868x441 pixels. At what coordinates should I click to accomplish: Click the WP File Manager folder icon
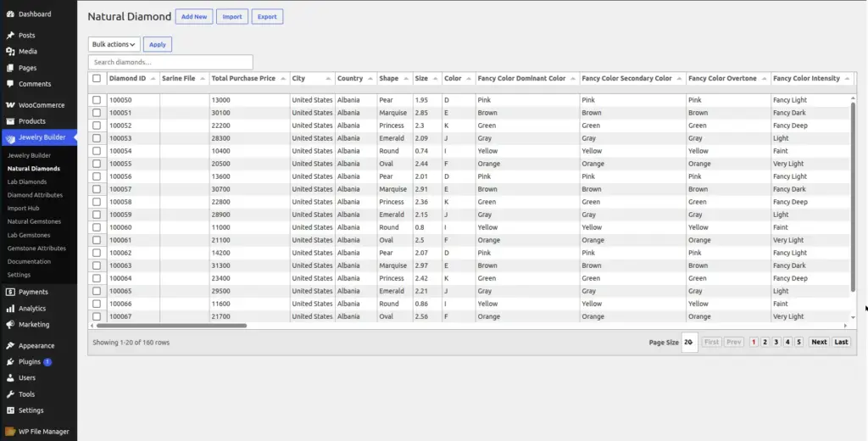coord(10,432)
